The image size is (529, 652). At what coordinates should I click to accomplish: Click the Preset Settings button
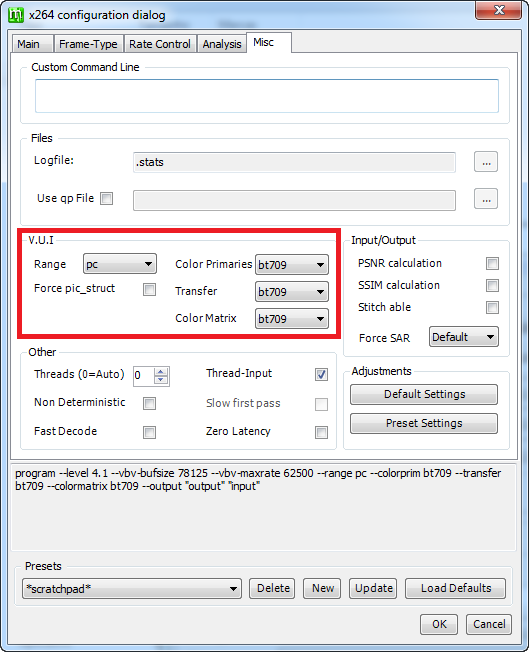click(424, 423)
